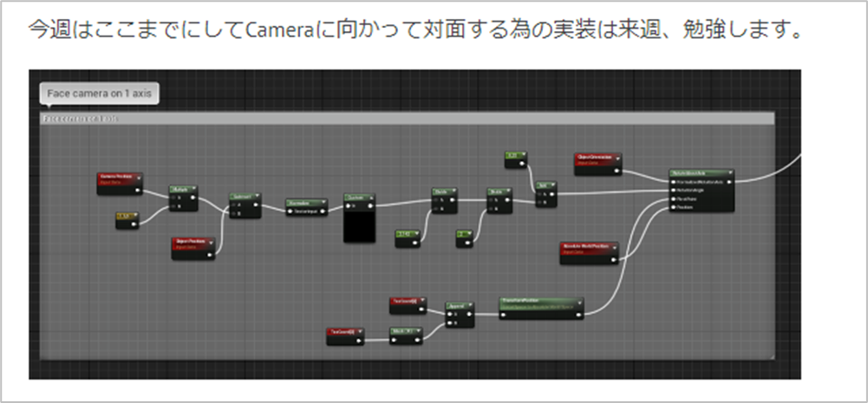Select the Append node

coord(460,315)
